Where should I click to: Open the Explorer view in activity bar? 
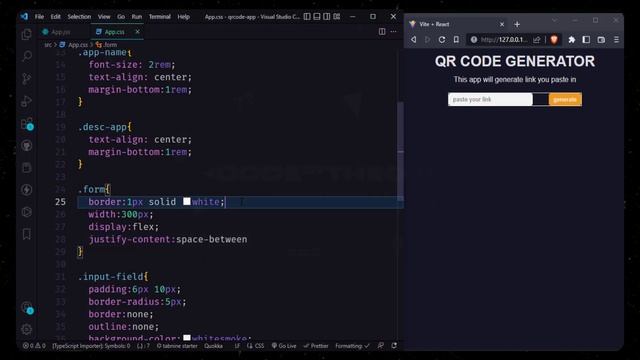(27, 34)
